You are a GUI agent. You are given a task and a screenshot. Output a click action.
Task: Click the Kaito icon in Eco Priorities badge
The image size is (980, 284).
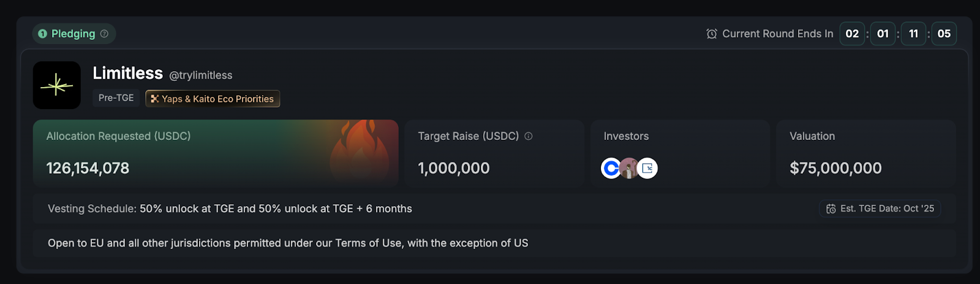pyautogui.click(x=155, y=99)
